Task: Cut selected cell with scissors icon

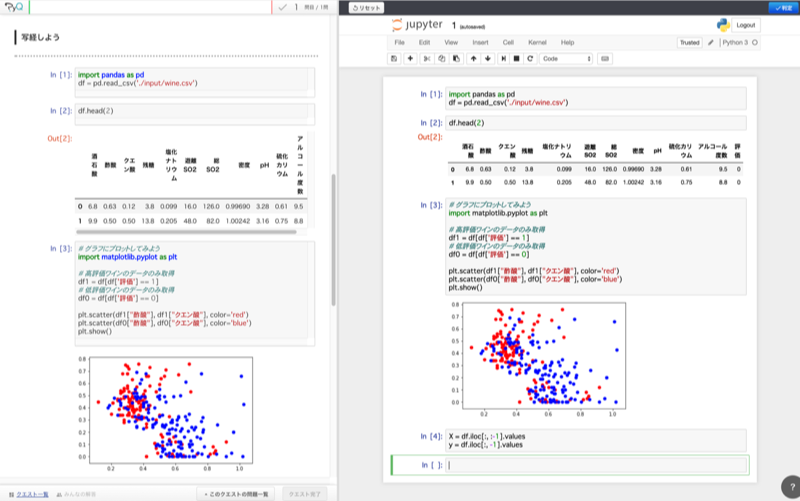Action: pos(427,59)
